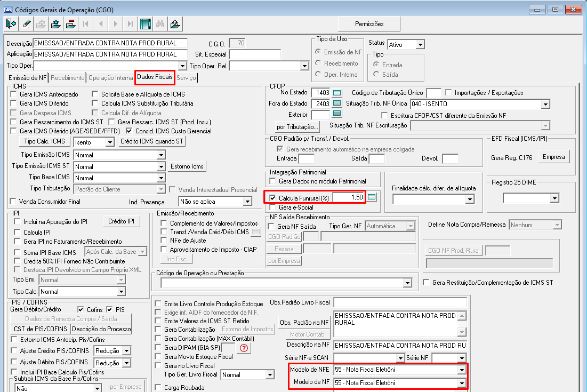The height and width of the screenshot is (392, 587).
Task: Click the icon beside Transf./Venda Créd/Déb ICMS
Action: tap(256, 232)
